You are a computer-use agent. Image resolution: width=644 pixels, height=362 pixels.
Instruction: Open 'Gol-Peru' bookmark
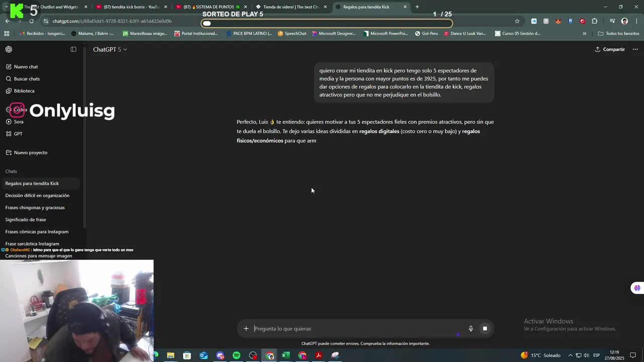(426, 34)
